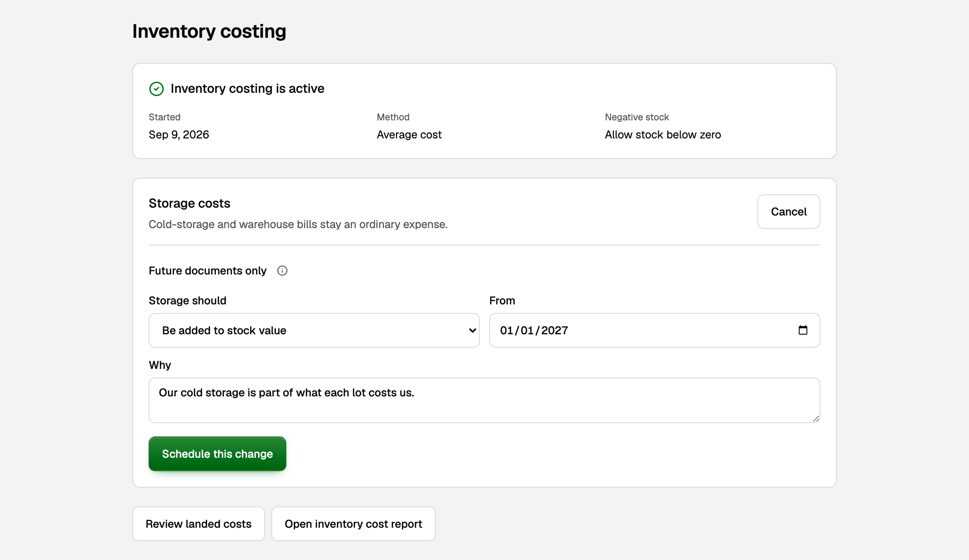This screenshot has width=969, height=560.
Task: Click the text Inventory costing is active
Action: [247, 88]
